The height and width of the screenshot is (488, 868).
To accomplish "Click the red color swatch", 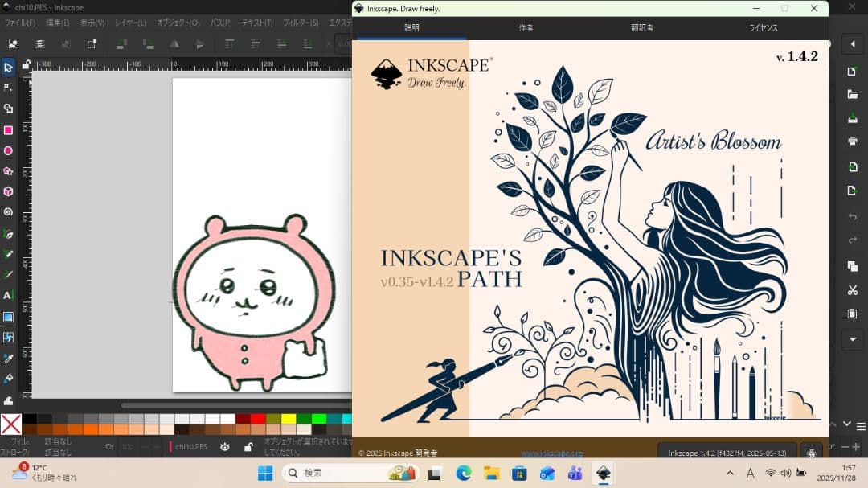I will [258, 419].
